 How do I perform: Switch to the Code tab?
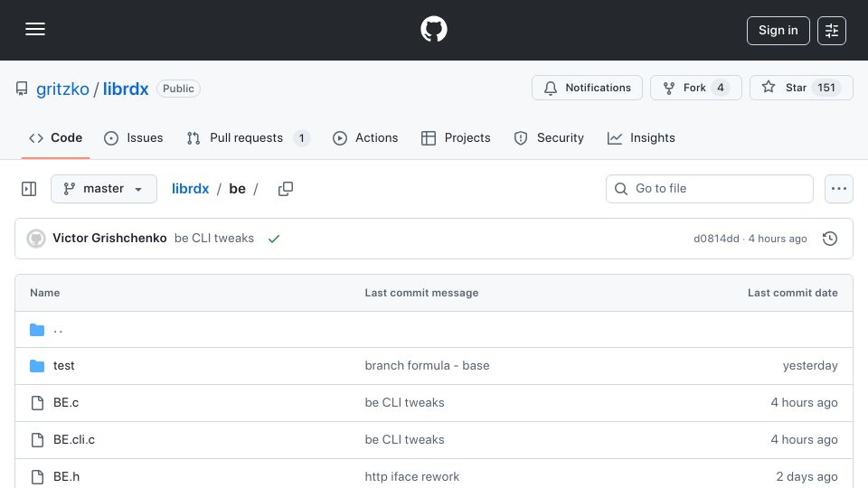click(x=55, y=137)
